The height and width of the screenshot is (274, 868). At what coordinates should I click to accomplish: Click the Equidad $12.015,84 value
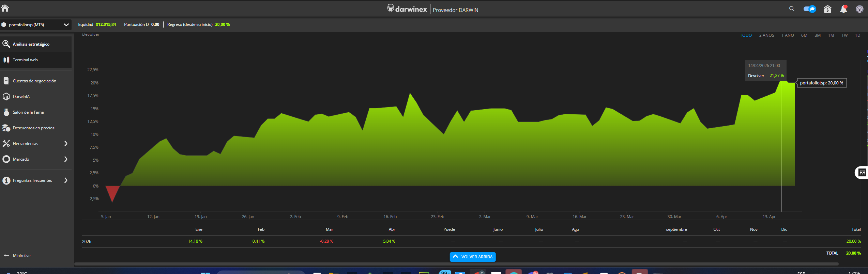point(106,25)
